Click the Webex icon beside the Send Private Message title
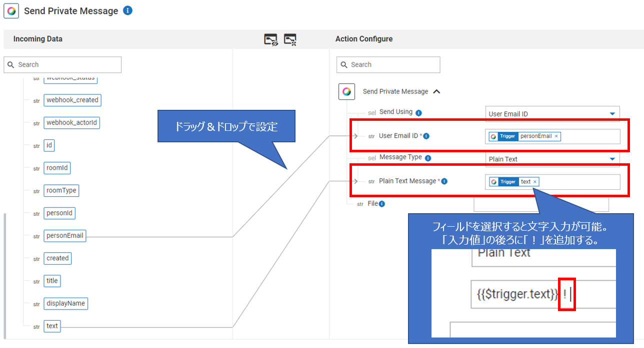The height and width of the screenshot is (348, 644). coord(11,10)
